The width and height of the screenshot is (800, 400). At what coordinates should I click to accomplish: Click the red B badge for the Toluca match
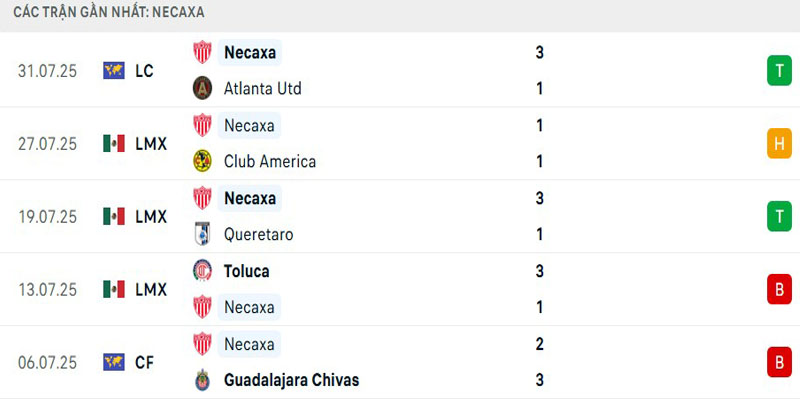778,289
